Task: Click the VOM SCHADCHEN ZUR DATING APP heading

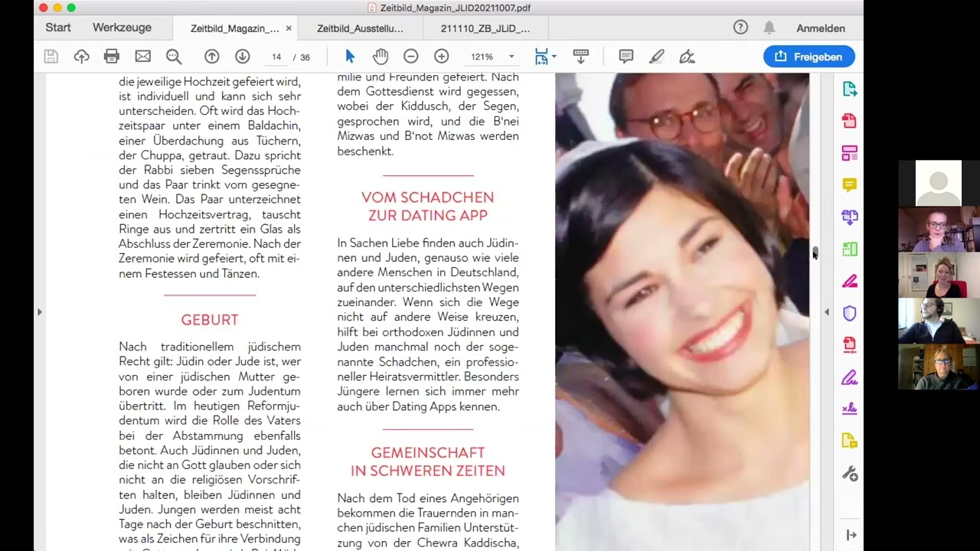Action: 428,207
